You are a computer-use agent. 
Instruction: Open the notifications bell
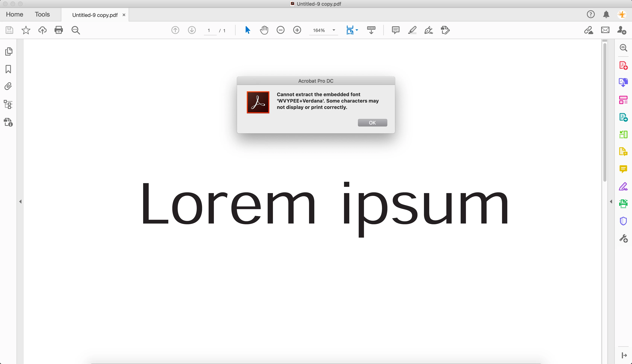click(x=606, y=14)
